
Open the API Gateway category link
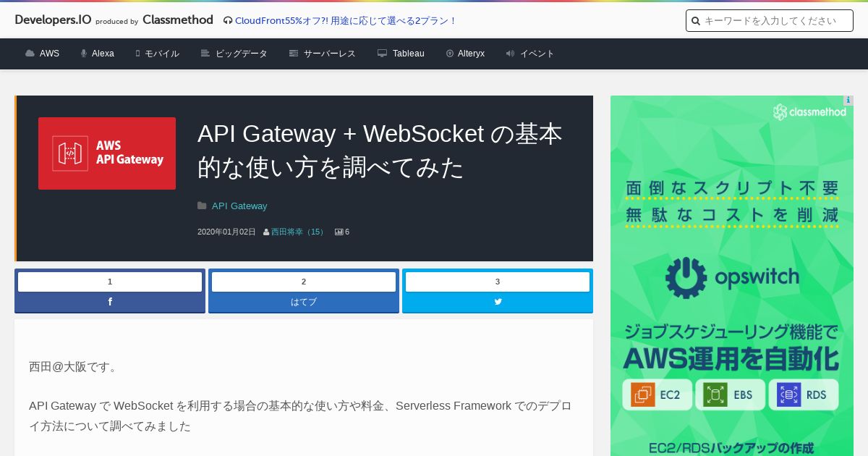239,206
